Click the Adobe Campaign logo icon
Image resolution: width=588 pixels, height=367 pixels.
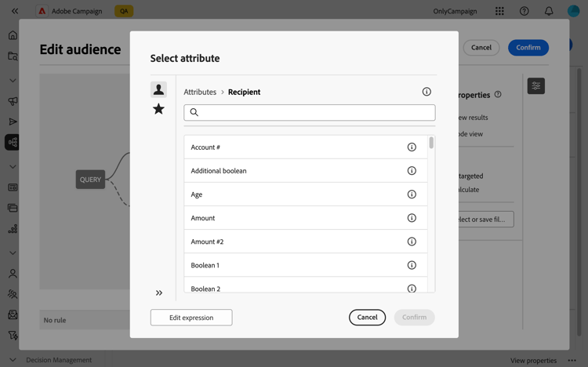coord(42,11)
